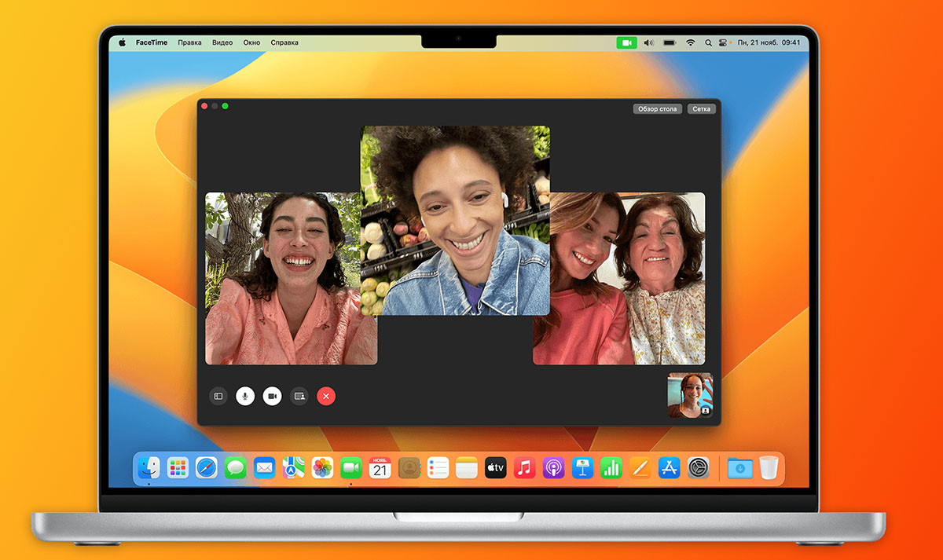Open Numbers from the Dock

click(x=611, y=468)
